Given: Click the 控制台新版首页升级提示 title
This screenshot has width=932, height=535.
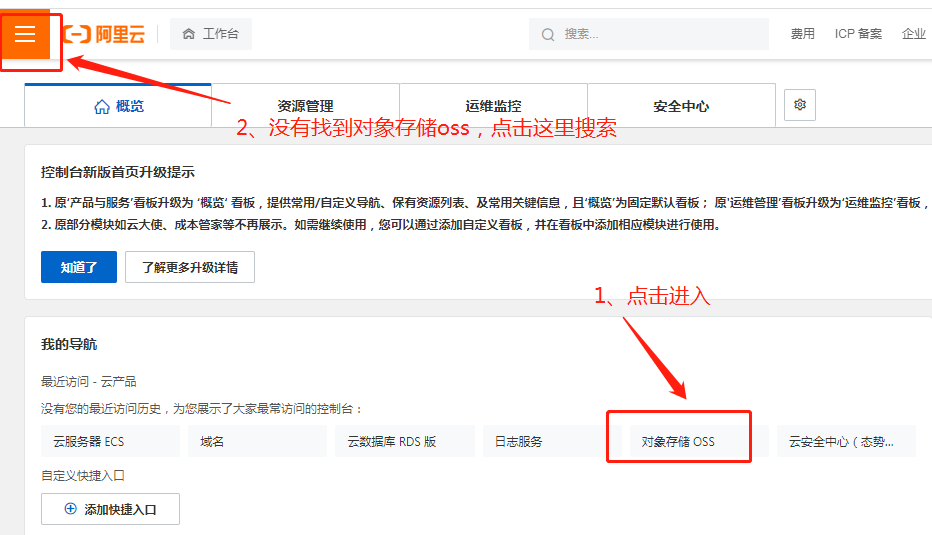Looking at the screenshot, I should pyautogui.click(x=118, y=172).
